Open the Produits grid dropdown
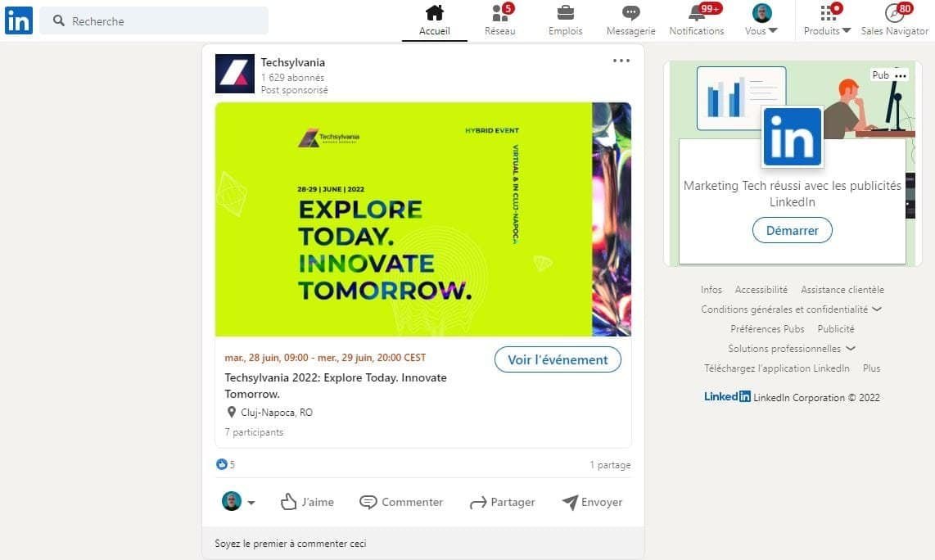Image resolution: width=935 pixels, height=560 pixels. (827, 20)
